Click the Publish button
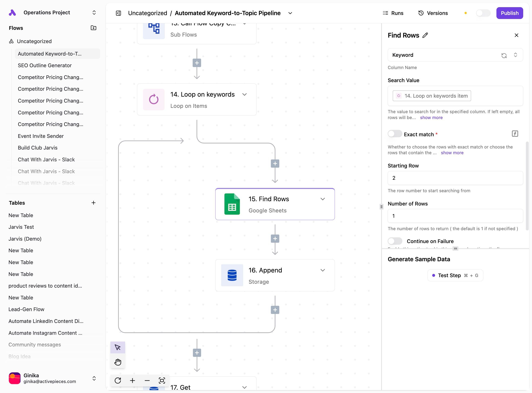This screenshot has height=393, width=532. [509, 13]
